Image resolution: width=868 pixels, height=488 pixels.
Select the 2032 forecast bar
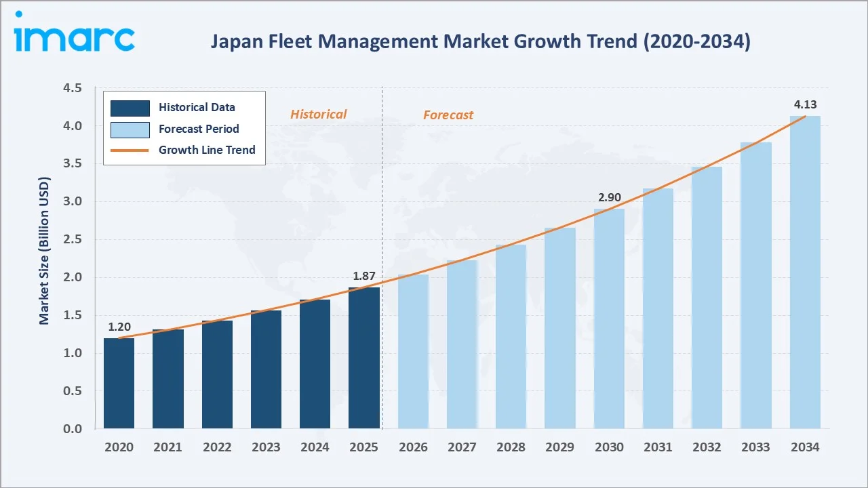click(x=707, y=298)
